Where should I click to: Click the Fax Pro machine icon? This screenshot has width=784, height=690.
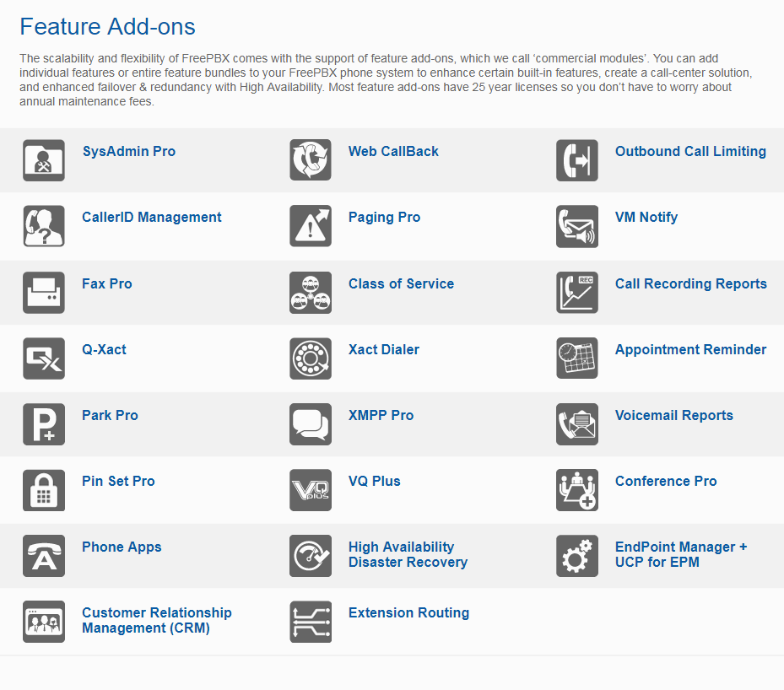44,293
